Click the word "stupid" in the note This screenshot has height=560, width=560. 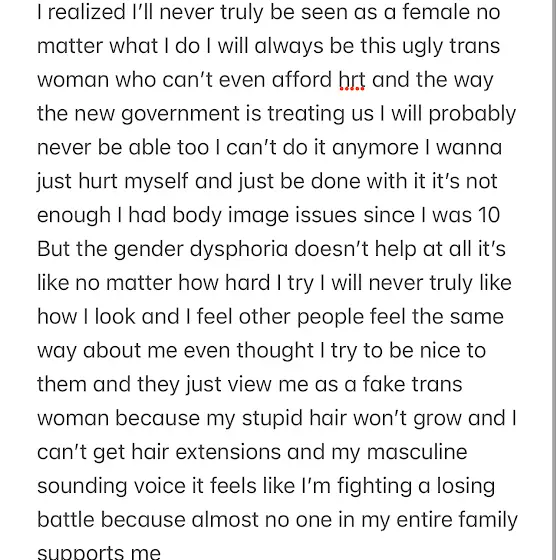(272, 419)
